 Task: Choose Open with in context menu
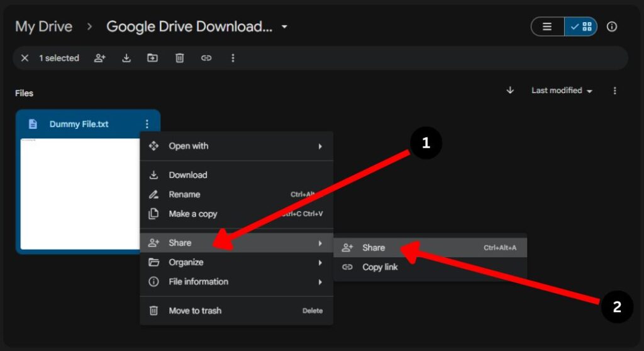click(x=236, y=146)
